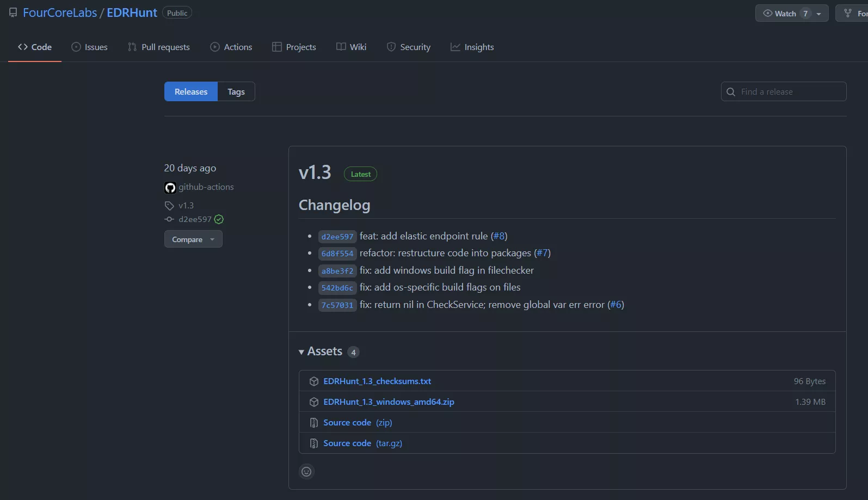
Task: Open the v1.3 release title
Action: (x=315, y=172)
